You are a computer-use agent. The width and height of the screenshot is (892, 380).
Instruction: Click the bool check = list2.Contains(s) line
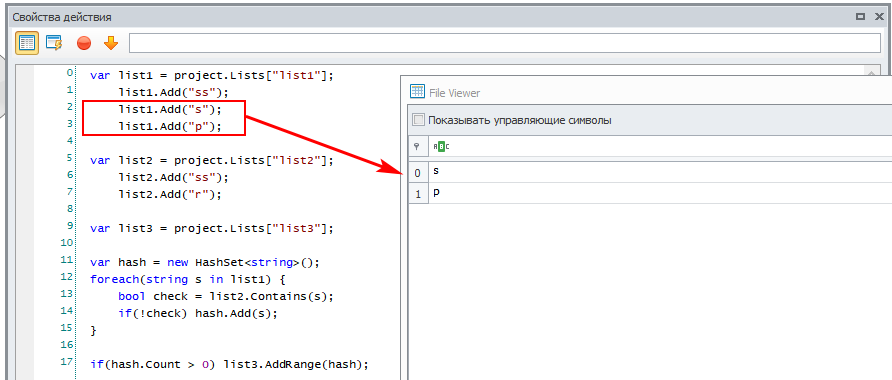point(226,297)
